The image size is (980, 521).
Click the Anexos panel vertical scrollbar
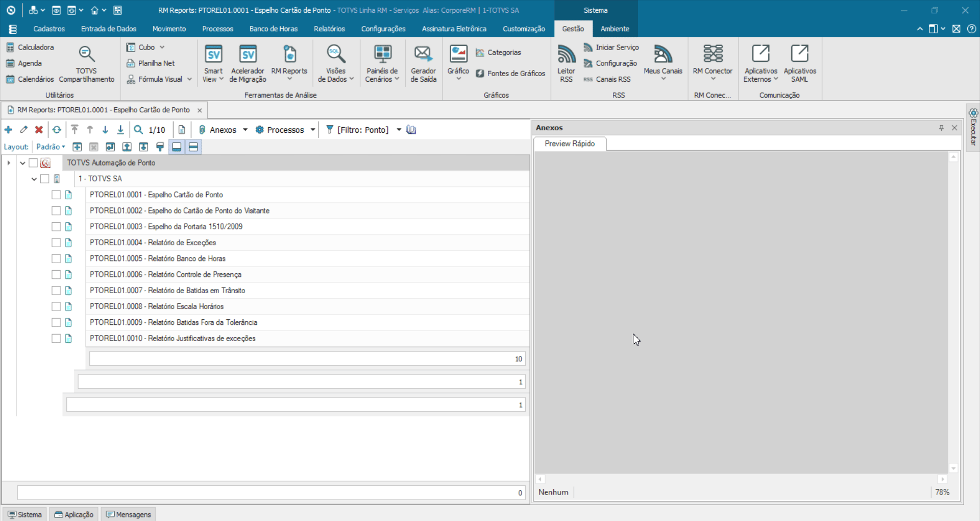coord(953,313)
